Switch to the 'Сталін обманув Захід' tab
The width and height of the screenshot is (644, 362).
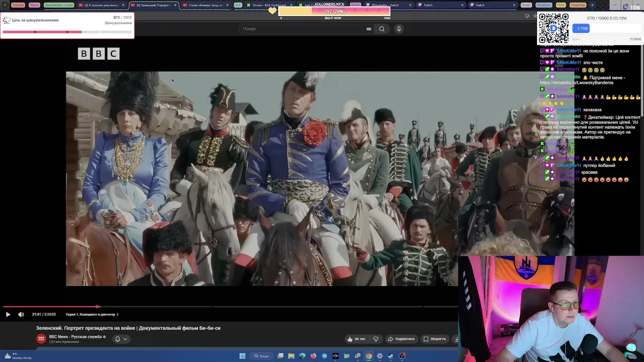click(206, 5)
